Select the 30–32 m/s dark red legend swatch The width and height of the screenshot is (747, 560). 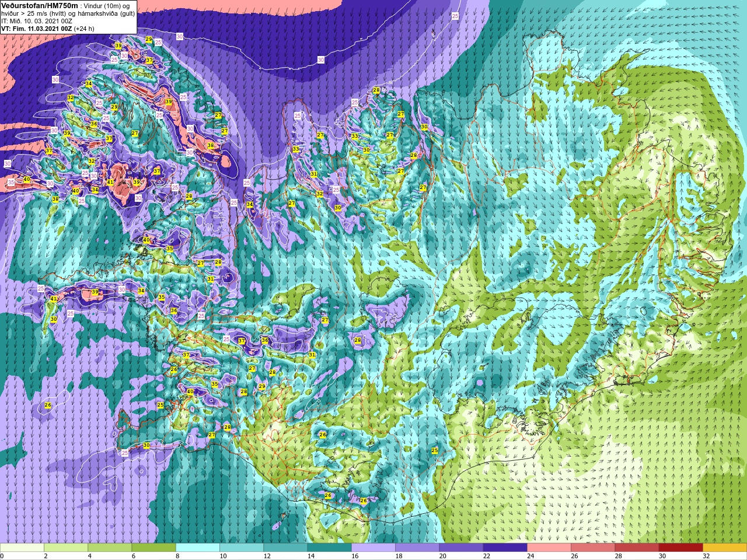point(680,548)
